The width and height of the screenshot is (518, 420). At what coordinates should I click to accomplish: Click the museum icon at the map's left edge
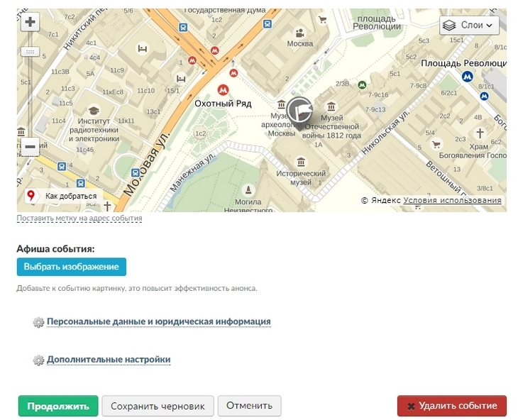[21, 132]
